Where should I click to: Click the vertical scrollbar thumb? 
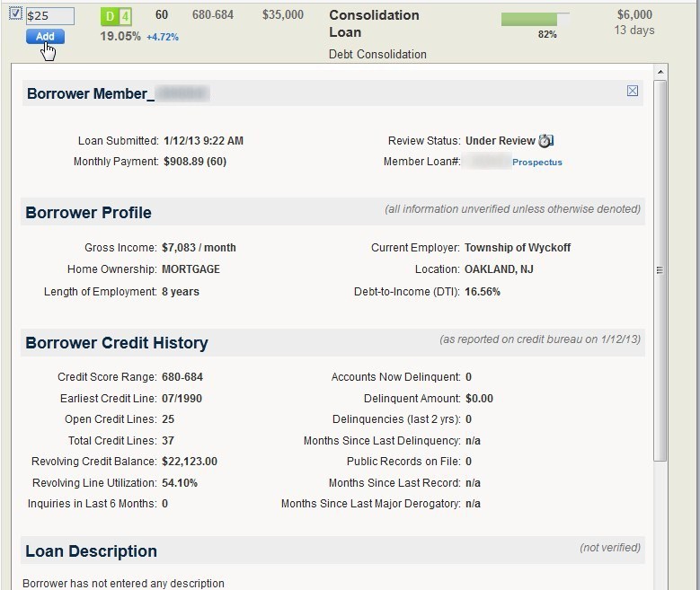[x=660, y=269]
